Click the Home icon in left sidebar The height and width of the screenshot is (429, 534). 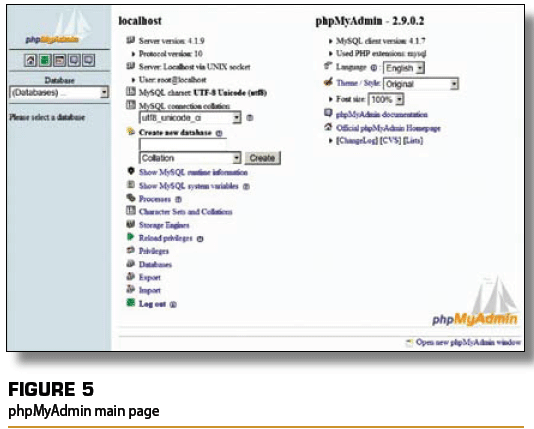[30, 60]
